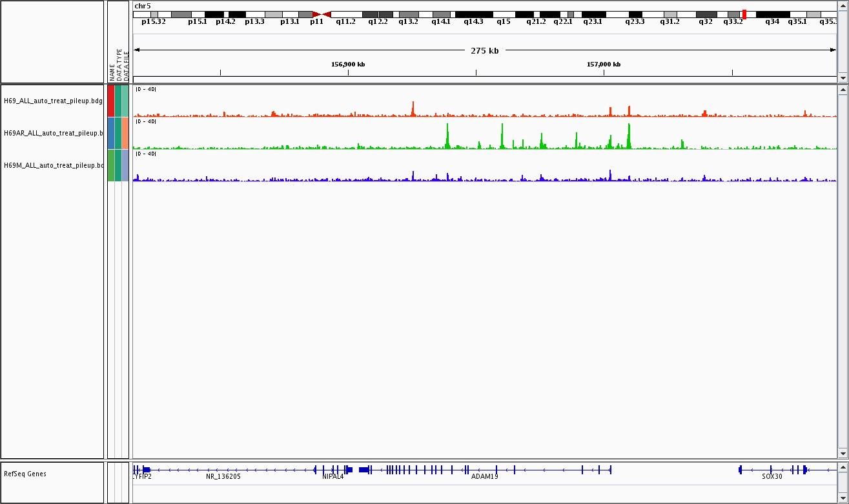Click the red centromere marker on ideogram
The height and width of the screenshot is (504, 849).
[322, 14]
